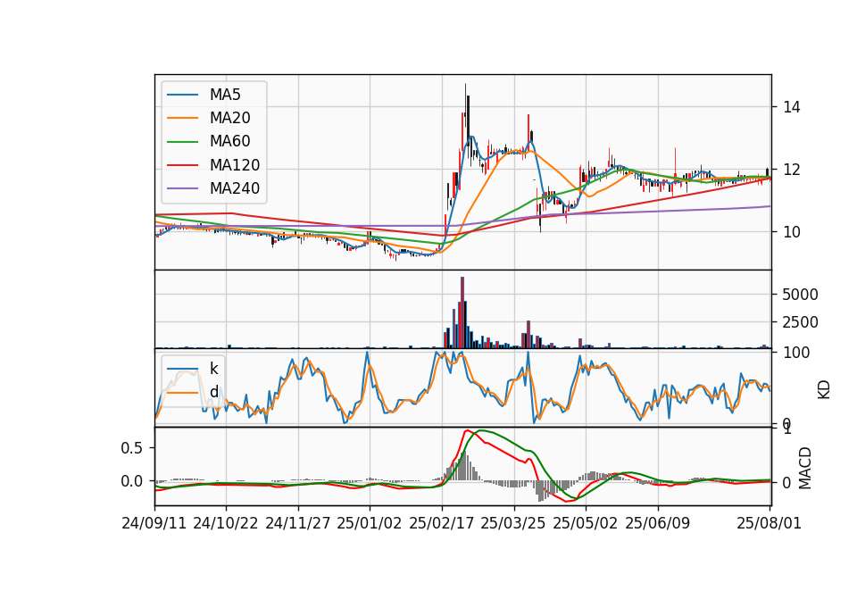The width and height of the screenshot is (857, 616).
Task: Click the purple MA240 legend line sample
Action: click(x=182, y=188)
